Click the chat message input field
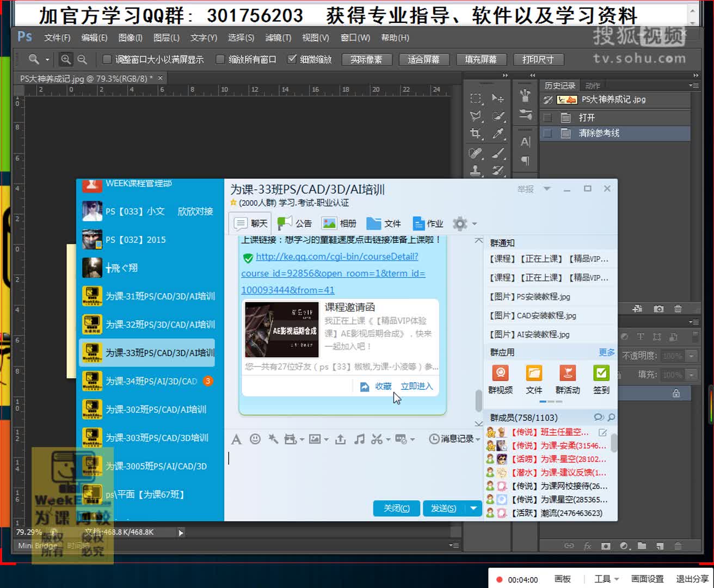The height and width of the screenshot is (588, 714). pyautogui.click(x=353, y=473)
